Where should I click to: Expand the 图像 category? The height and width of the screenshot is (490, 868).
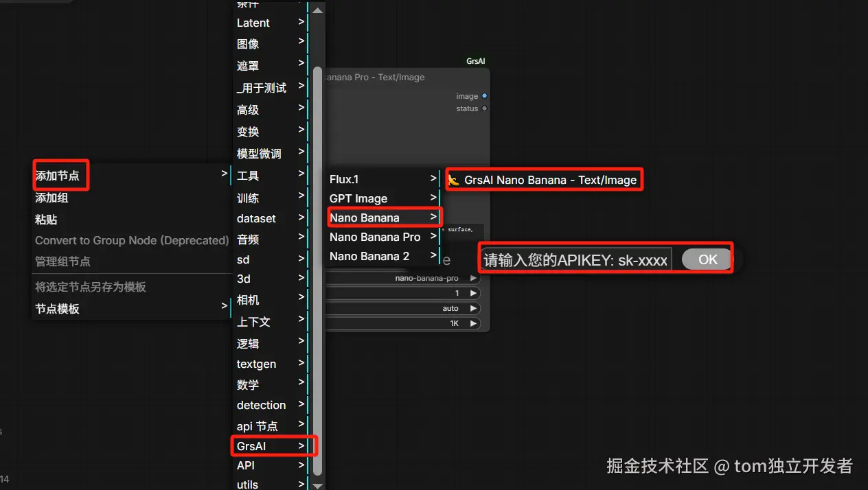coord(271,44)
